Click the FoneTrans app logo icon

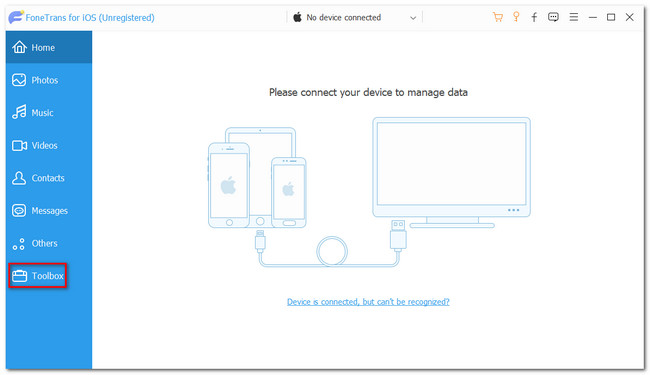(x=16, y=17)
